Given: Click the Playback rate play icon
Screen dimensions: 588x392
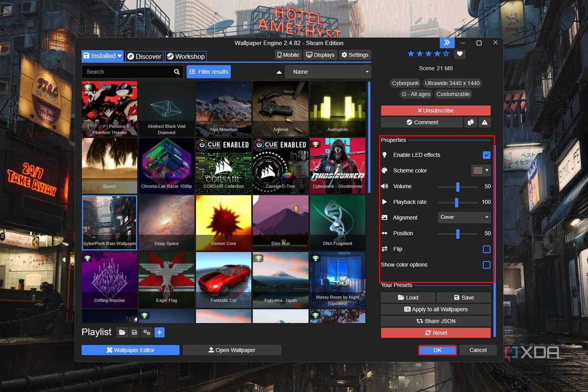Looking at the screenshot, I should click(x=385, y=202).
